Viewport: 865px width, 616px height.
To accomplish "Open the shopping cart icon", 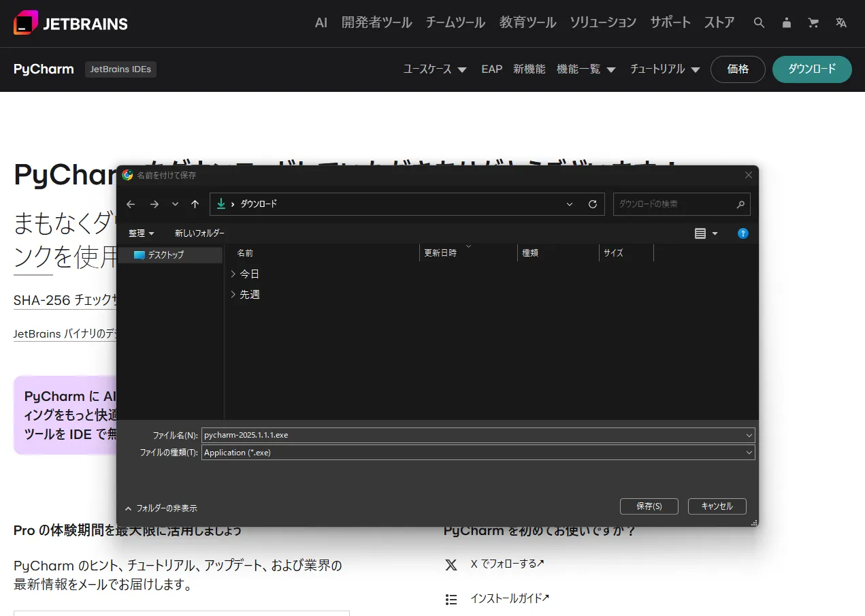I will (x=813, y=22).
